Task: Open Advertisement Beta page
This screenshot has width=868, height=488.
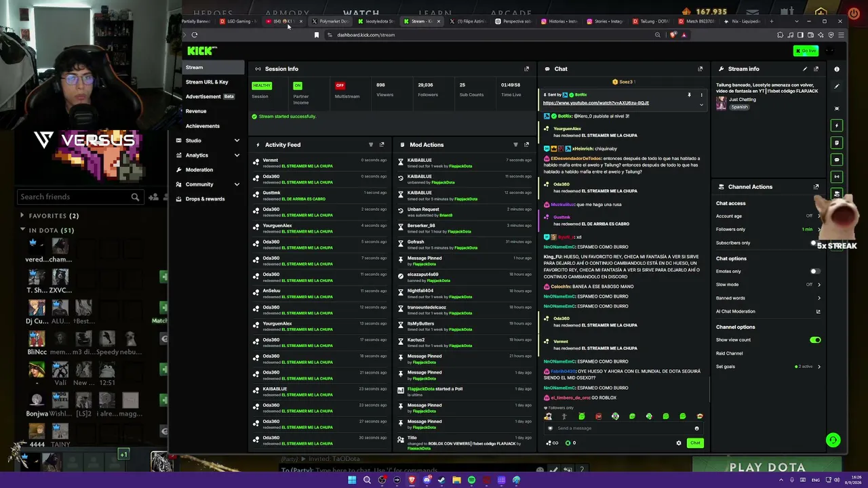Action: pyautogui.click(x=210, y=96)
